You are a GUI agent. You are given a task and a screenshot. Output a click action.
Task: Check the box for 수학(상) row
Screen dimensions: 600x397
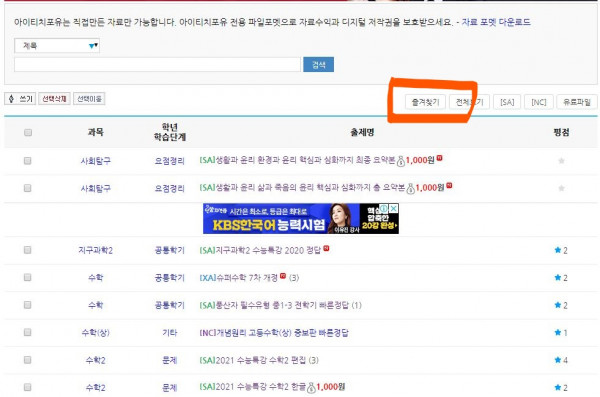click(x=28, y=332)
